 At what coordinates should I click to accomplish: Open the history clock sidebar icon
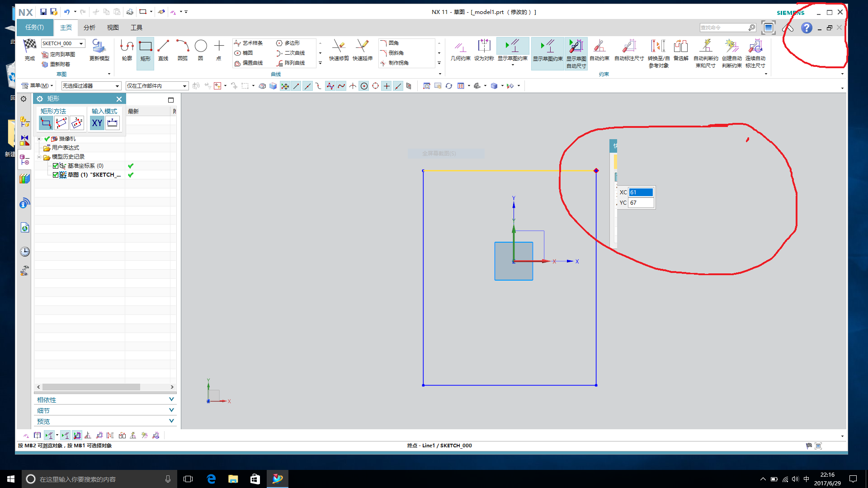click(25, 251)
